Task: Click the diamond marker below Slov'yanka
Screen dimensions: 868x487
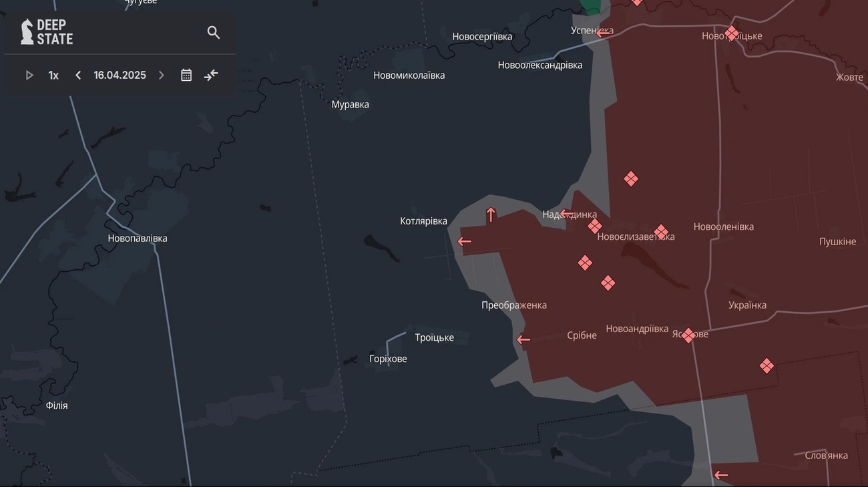Action: [767, 365]
